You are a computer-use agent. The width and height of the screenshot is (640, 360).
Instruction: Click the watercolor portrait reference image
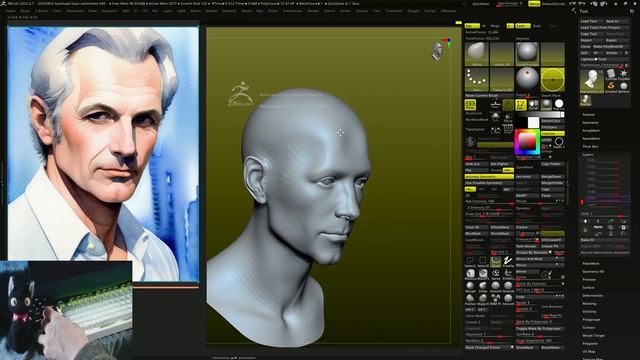point(103,154)
